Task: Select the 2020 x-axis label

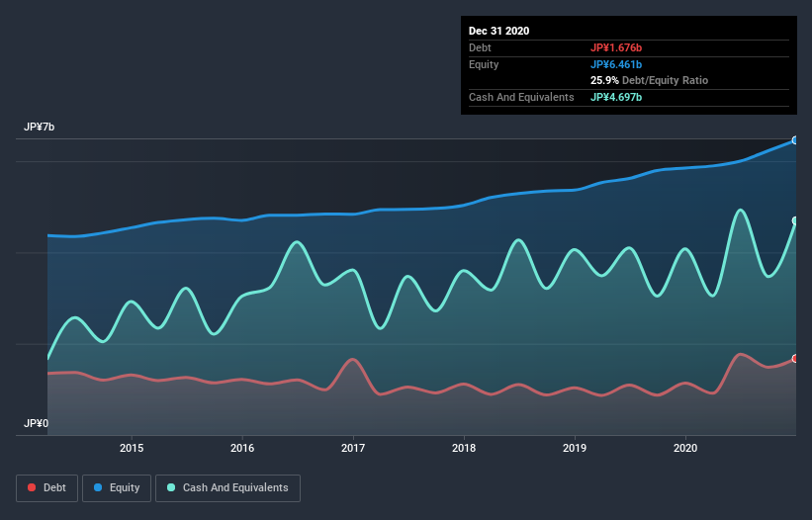Action: (x=685, y=448)
